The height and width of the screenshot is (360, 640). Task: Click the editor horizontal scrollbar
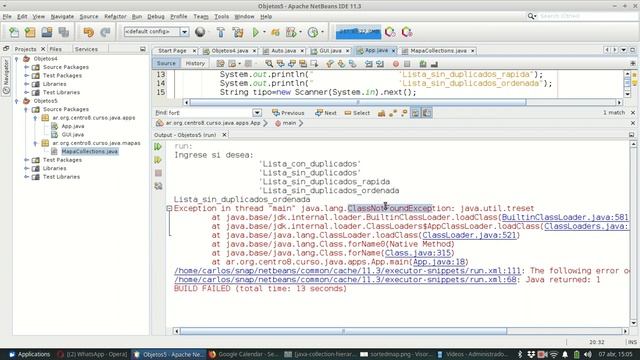pyautogui.click(x=358, y=102)
